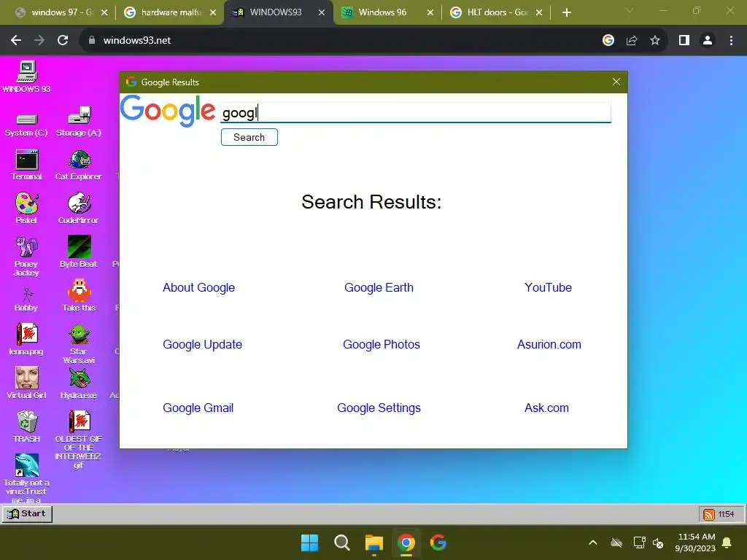This screenshot has width=747, height=560.
Task: Click the Google extension icon in toolbar
Action: [x=608, y=41]
